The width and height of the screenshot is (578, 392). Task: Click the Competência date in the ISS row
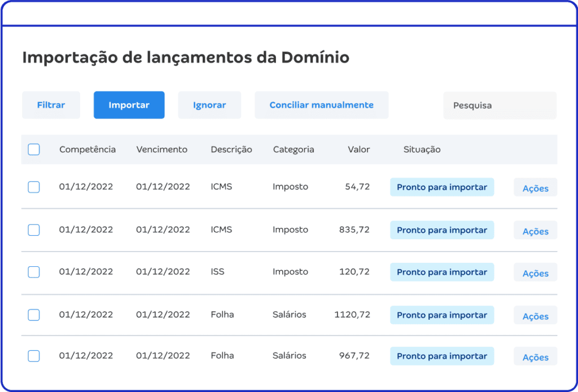click(86, 272)
